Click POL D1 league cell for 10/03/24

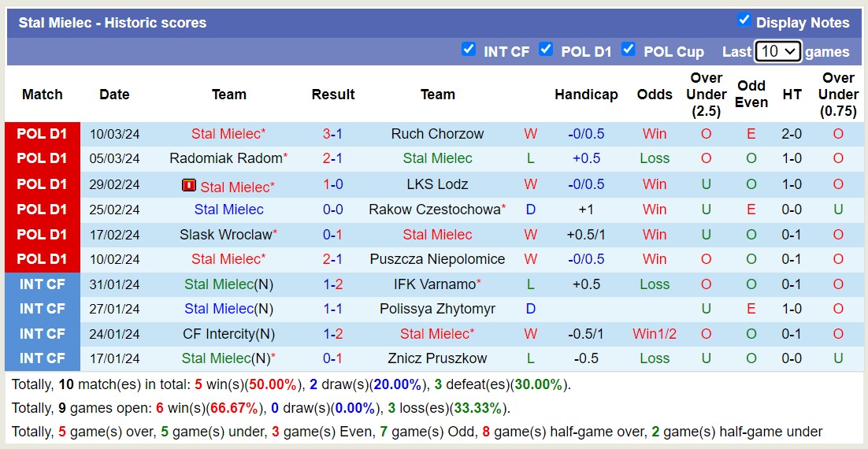pyautogui.click(x=43, y=134)
